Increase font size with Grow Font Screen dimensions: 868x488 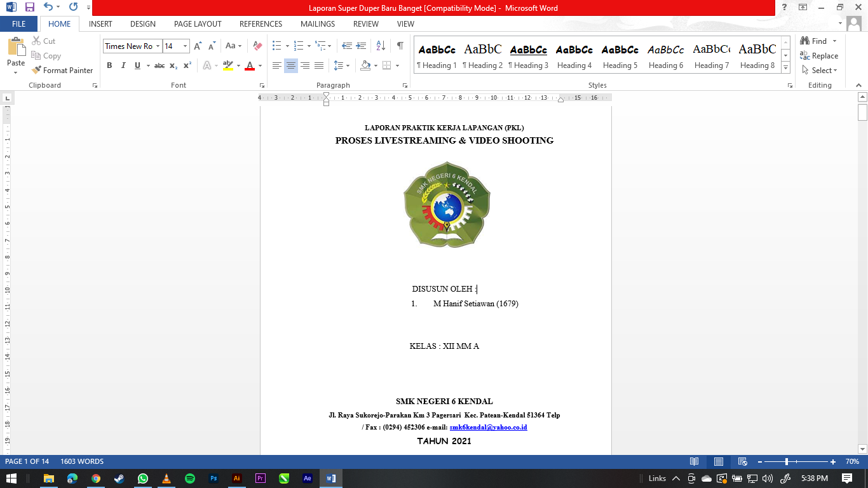point(198,46)
